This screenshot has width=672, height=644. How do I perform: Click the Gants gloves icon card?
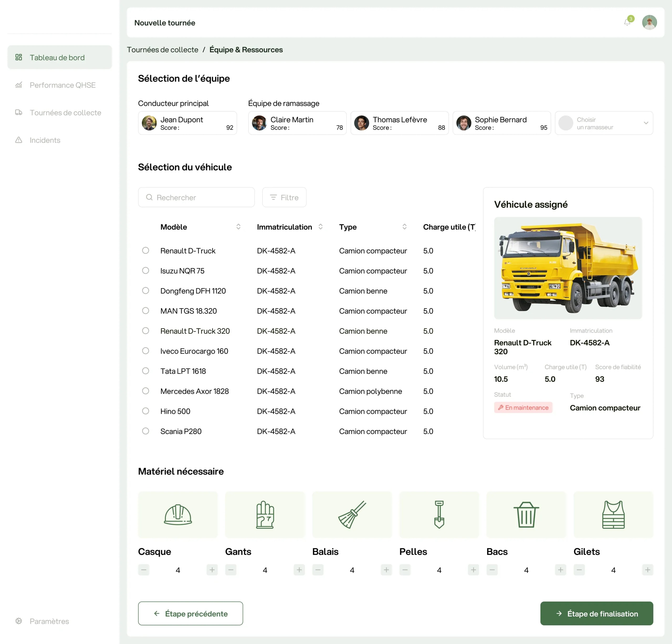[x=265, y=514]
